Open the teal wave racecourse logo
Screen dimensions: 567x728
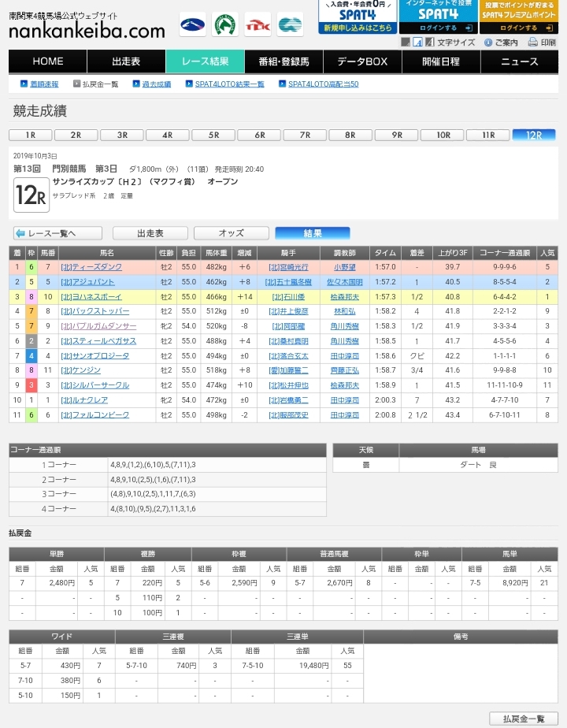tap(290, 24)
